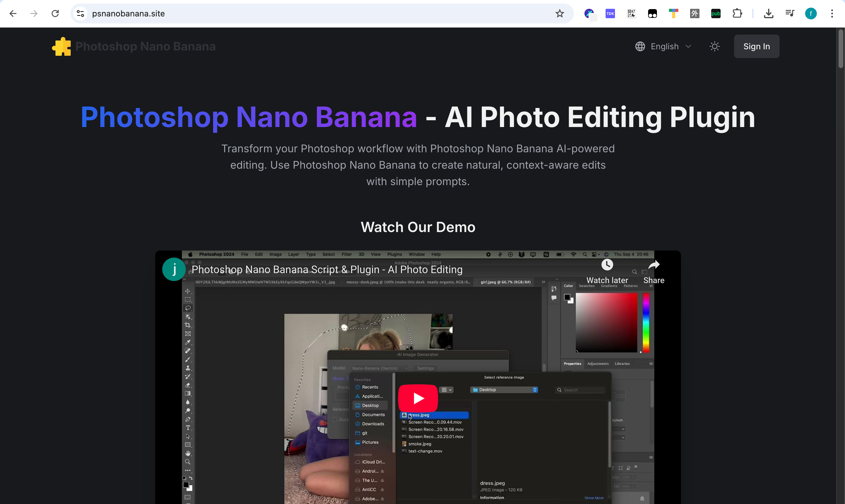The width and height of the screenshot is (845, 504).
Task: Click the 'Transform your Photoshop workflow' paragraph
Action: click(x=418, y=165)
